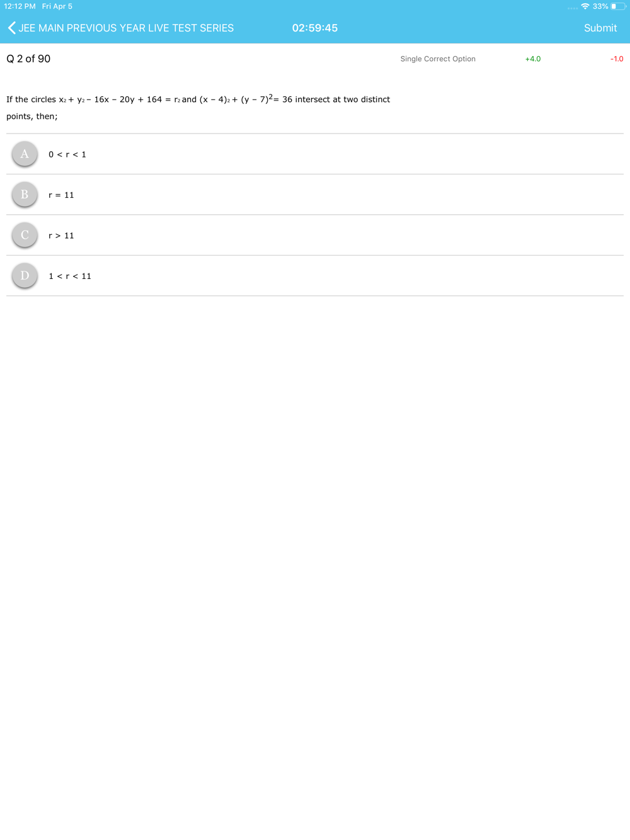Submit the test

[x=600, y=28]
